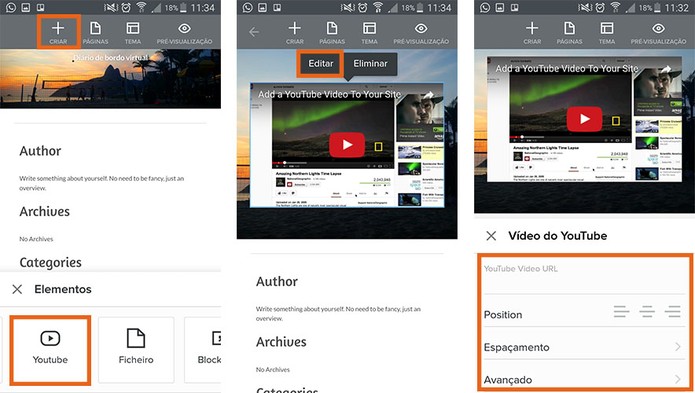695x393 pixels.
Task: Open Páginas above the Diário de bordo header
Action: coord(95,33)
